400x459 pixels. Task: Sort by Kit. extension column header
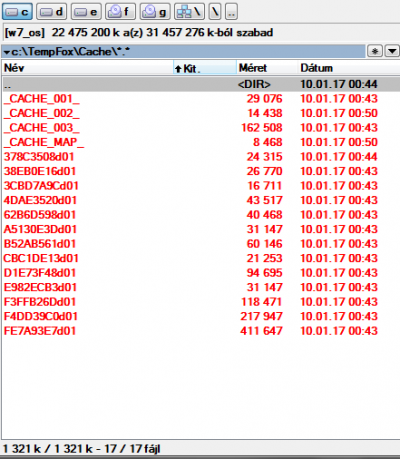point(205,68)
